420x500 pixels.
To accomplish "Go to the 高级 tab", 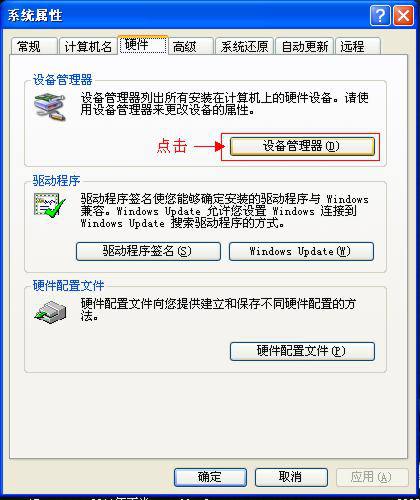I will coord(191,46).
